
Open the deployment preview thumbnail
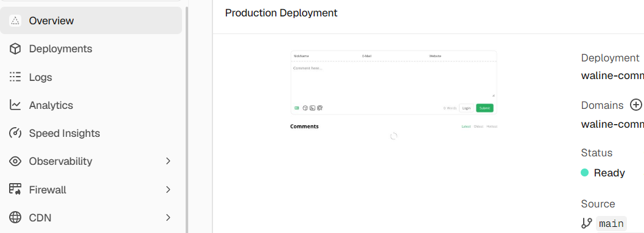point(393,95)
